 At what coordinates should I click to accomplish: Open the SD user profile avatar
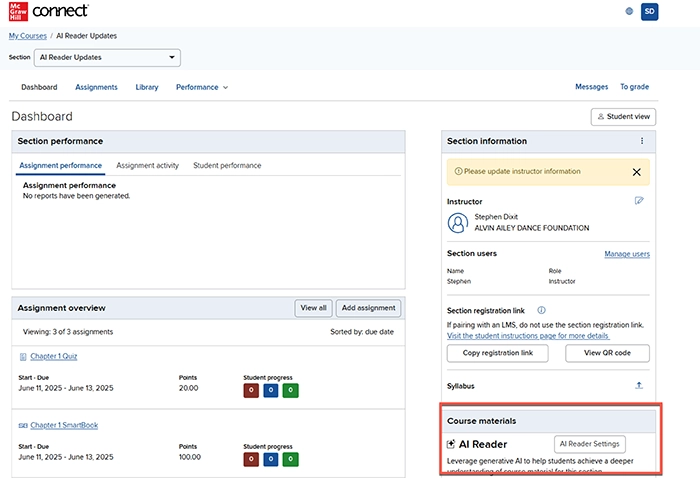point(650,12)
